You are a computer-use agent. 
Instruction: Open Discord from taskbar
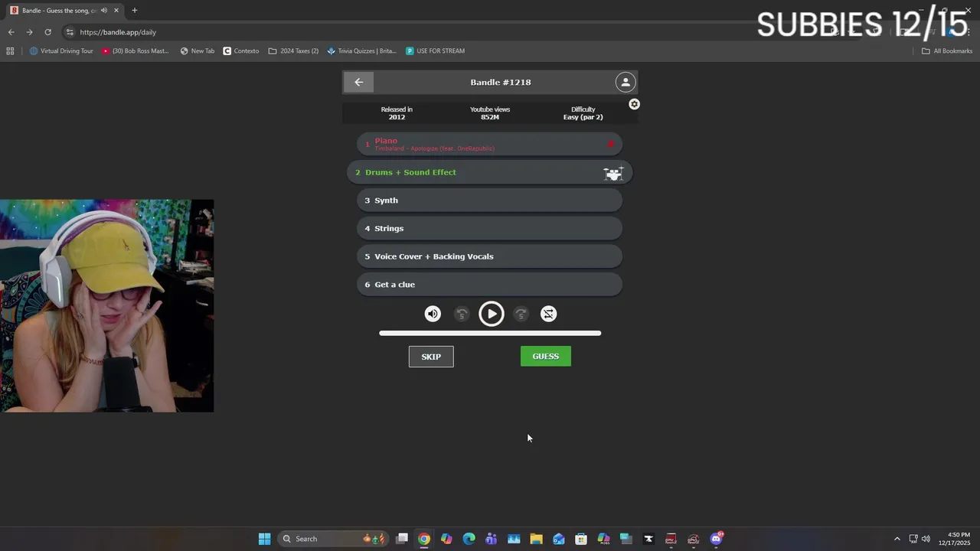point(716,539)
